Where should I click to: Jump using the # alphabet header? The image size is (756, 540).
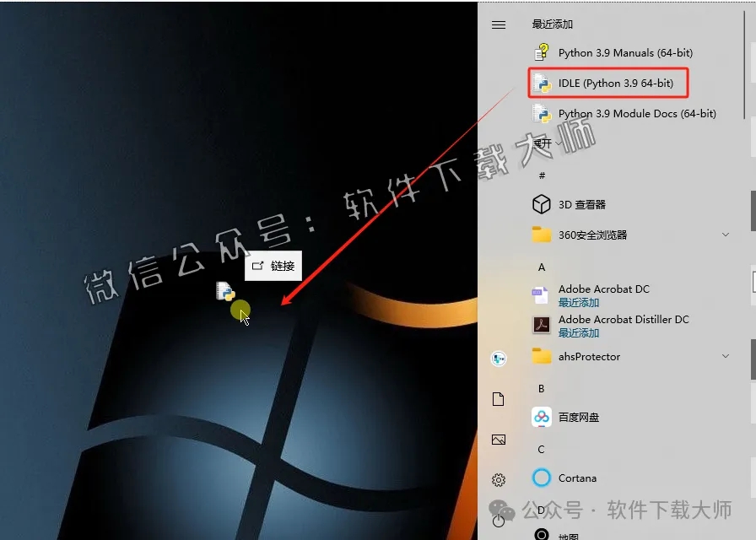541,175
